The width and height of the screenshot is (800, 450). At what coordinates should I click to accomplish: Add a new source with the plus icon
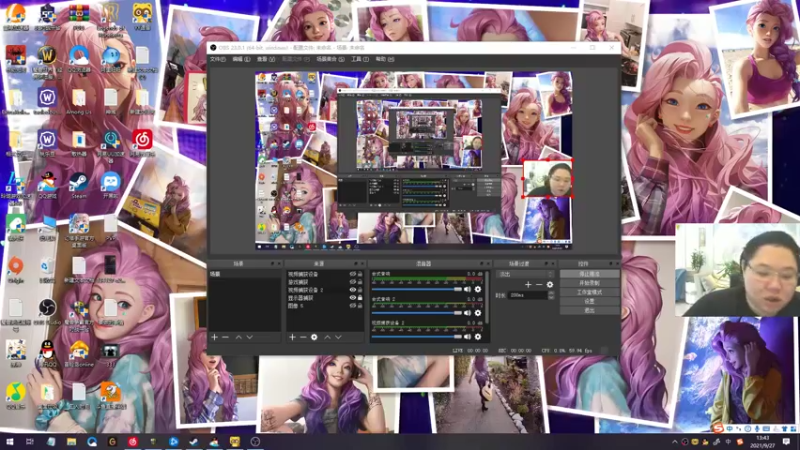click(x=292, y=337)
